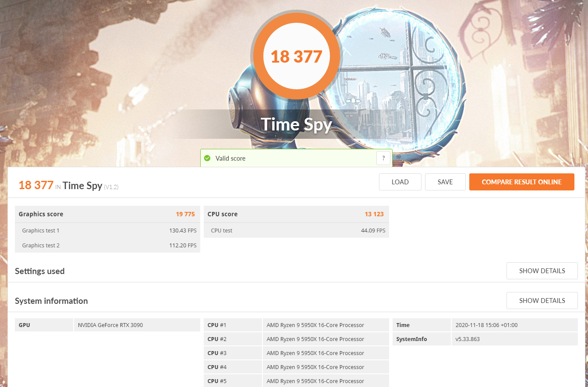The width and height of the screenshot is (588, 387).
Task: Click the CPU #3 processor row
Action: [296, 353]
